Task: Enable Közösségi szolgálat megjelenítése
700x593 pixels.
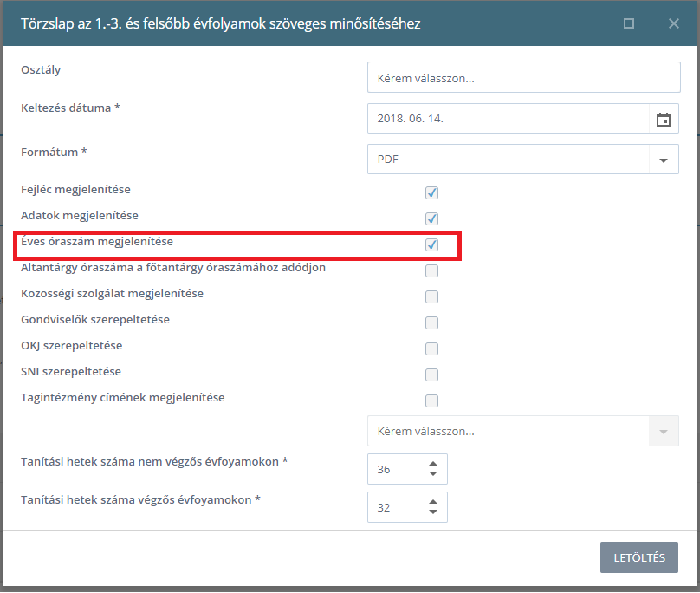Action: (x=431, y=296)
